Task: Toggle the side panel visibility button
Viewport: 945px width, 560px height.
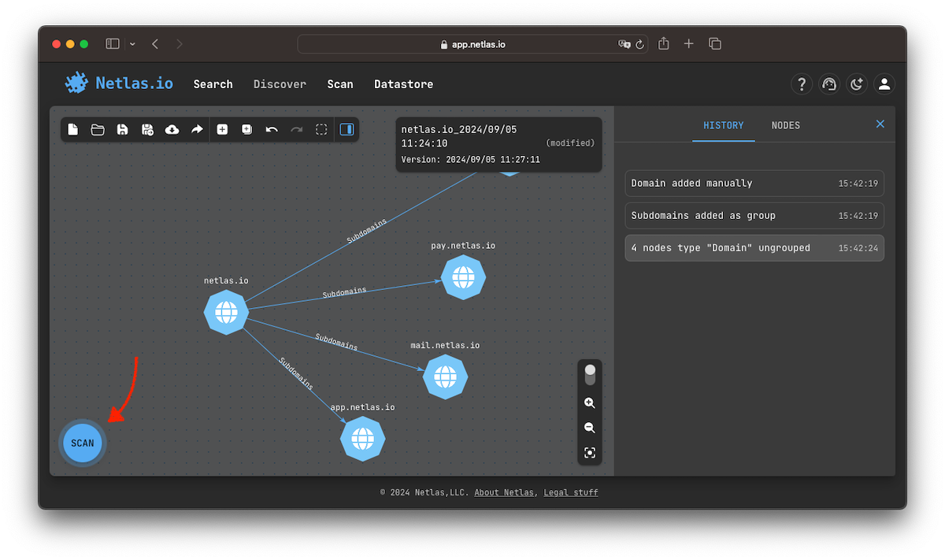Action: pos(346,129)
